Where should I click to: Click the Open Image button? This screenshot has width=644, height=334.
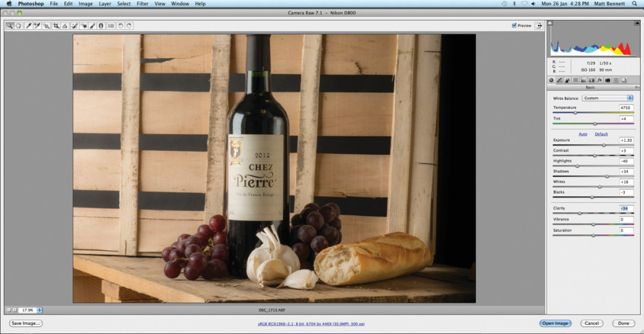(555, 323)
